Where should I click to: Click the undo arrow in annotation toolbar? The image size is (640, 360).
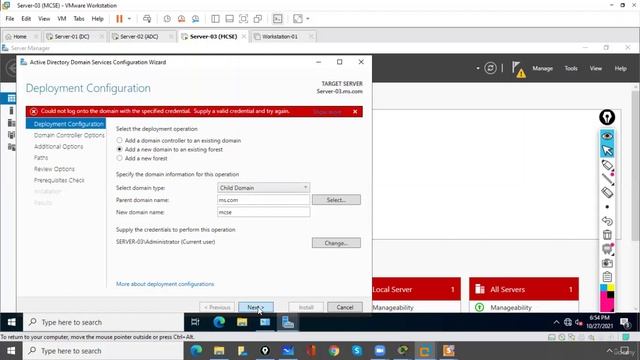click(607, 221)
